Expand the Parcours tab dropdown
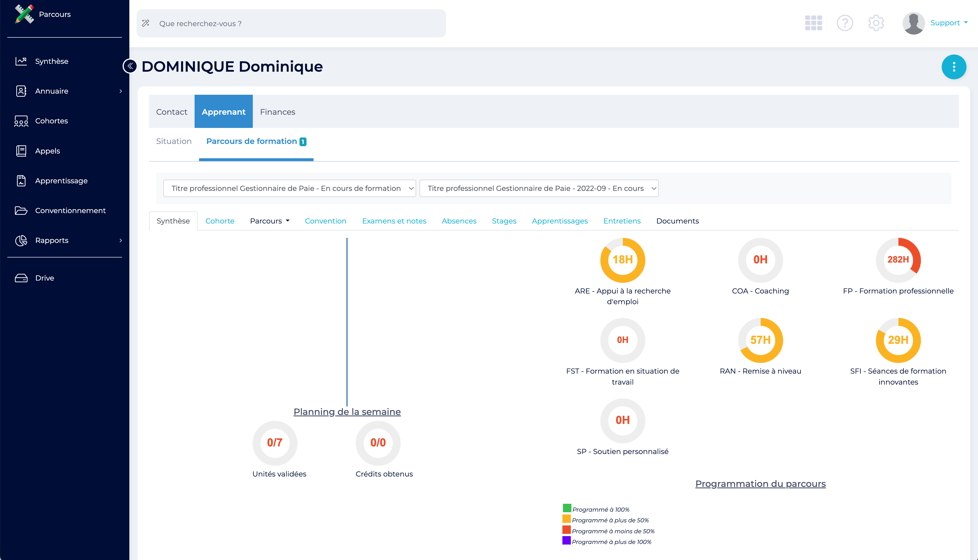978x560 pixels. tap(270, 221)
